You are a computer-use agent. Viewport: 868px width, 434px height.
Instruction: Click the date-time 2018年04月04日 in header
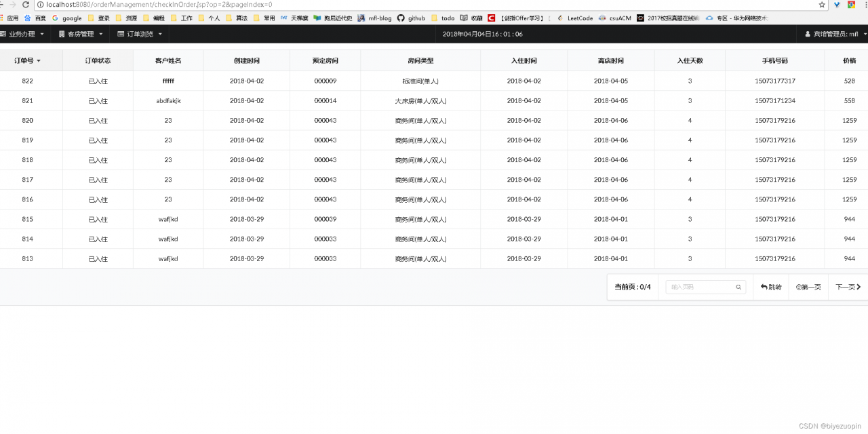(482, 34)
